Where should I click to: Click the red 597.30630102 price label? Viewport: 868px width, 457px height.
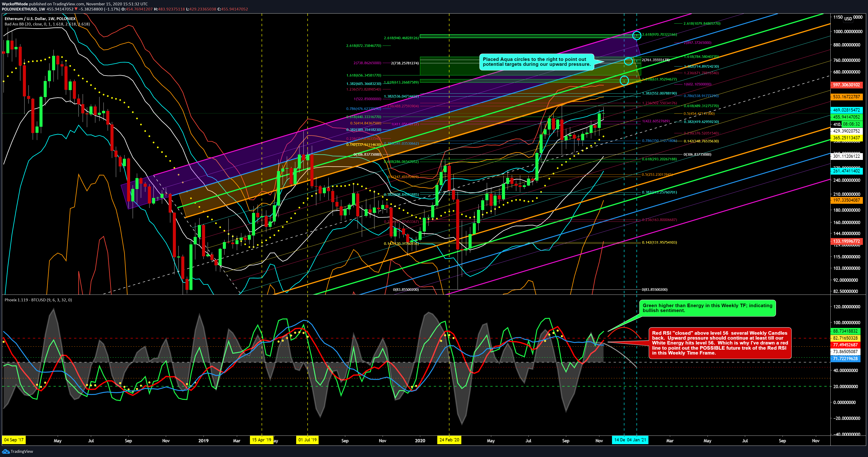[847, 85]
